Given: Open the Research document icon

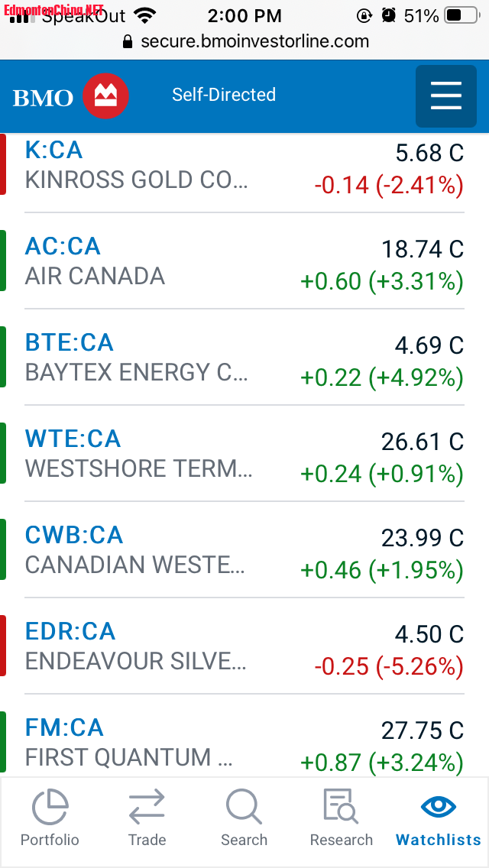Looking at the screenshot, I should (x=341, y=807).
